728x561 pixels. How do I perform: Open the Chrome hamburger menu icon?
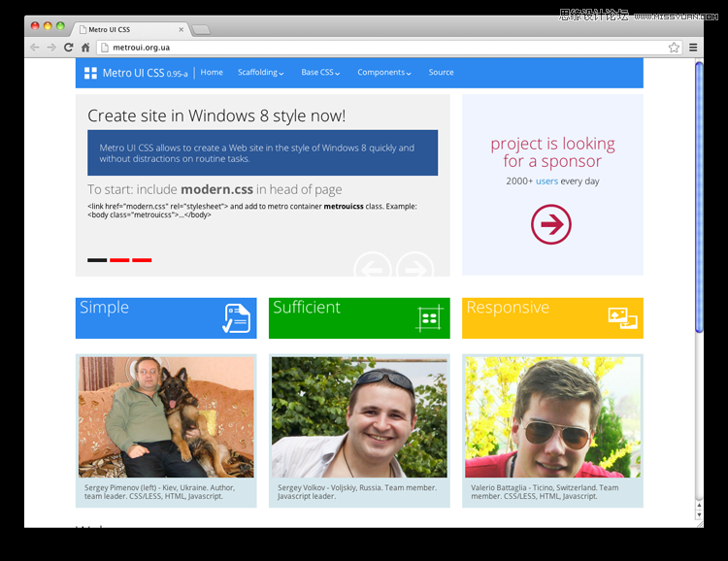(x=693, y=48)
